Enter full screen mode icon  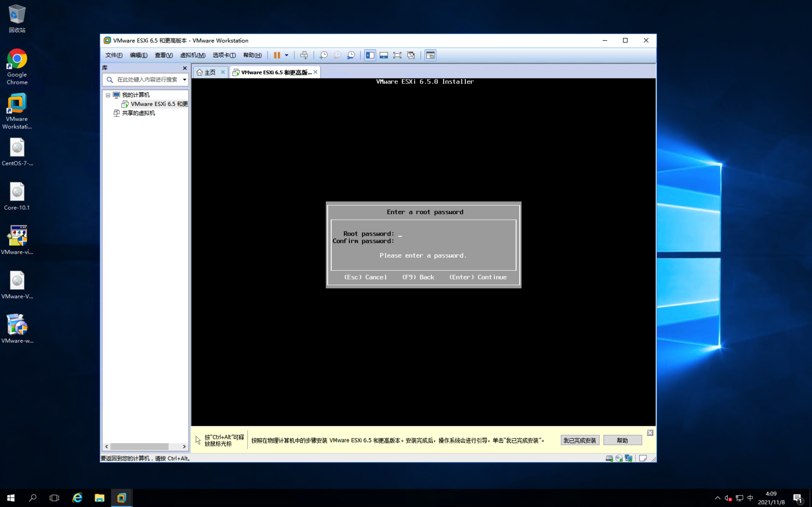397,55
